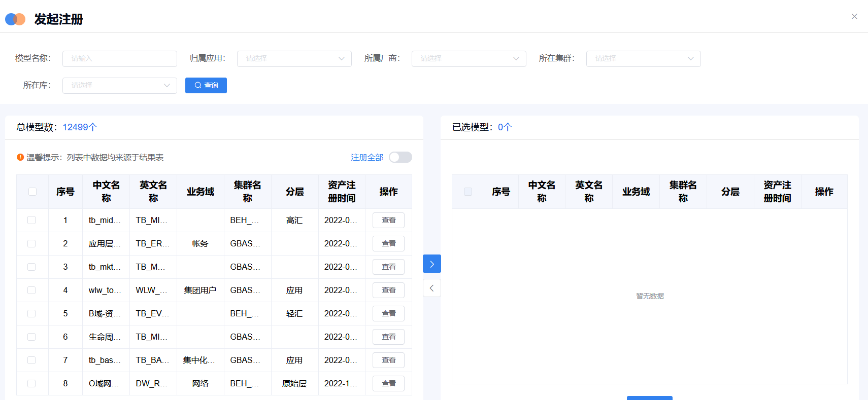The height and width of the screenshot is (400, 868).
Task: Click the 集团用户 cell in row 4
Action: pyautogui.click(x=200, y=290)
